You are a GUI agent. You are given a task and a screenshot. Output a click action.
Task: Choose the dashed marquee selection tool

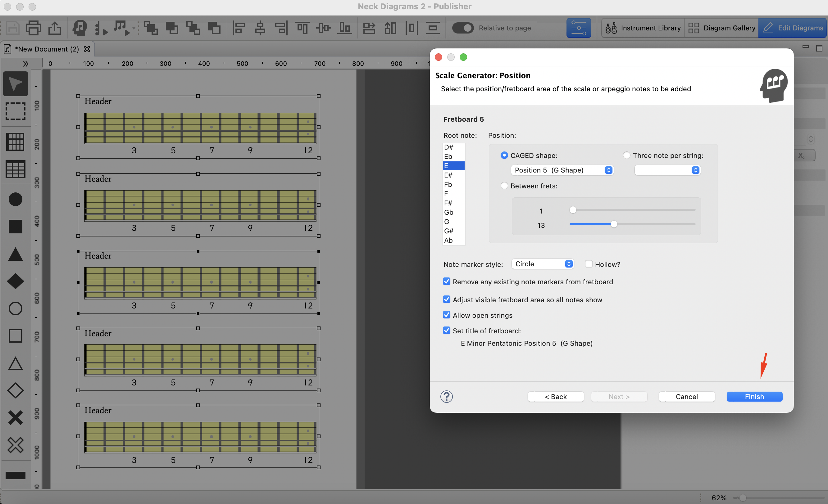click(x=16, y=111)
